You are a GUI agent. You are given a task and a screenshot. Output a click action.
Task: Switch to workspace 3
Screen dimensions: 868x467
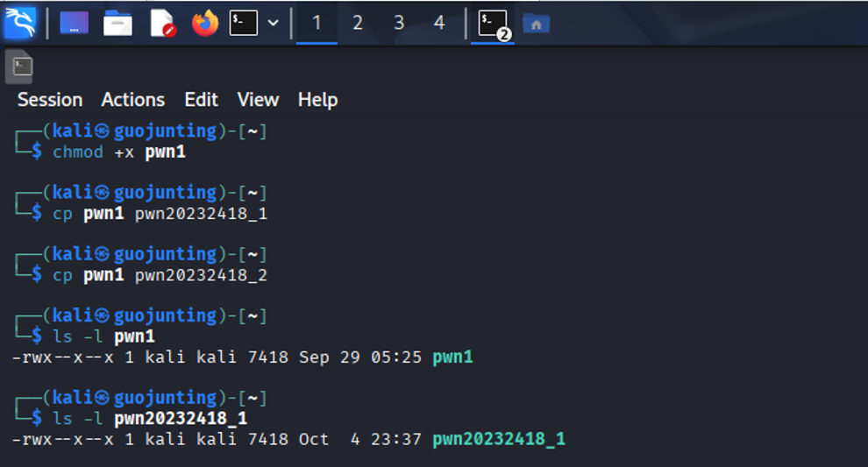pyautogui.click(x=399, y=24)
